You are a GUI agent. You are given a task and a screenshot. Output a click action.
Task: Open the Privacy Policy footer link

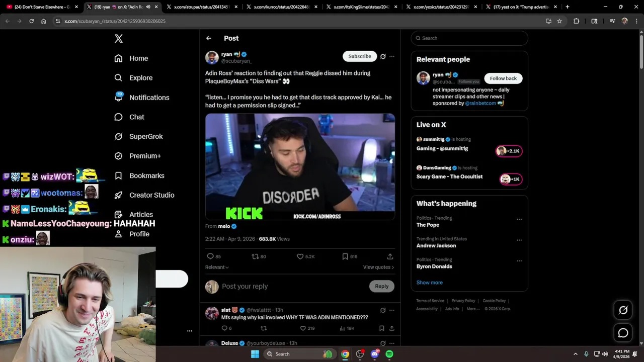[463, 301]
